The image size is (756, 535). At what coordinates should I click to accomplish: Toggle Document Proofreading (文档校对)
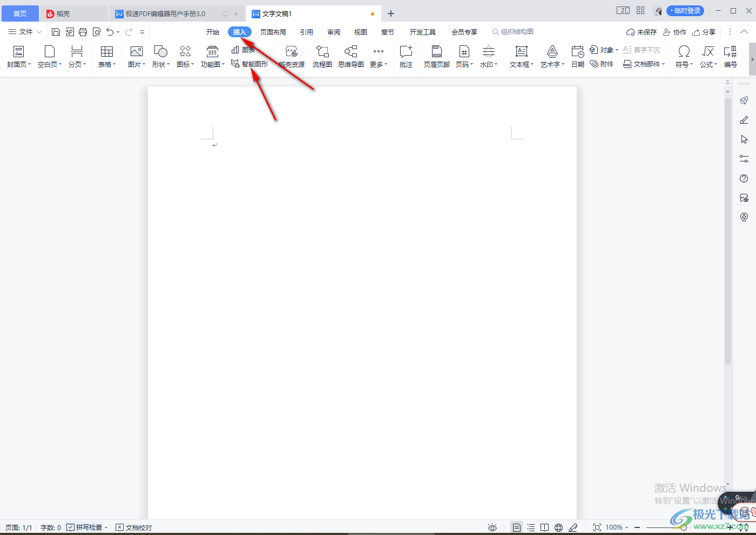point(134,527)
